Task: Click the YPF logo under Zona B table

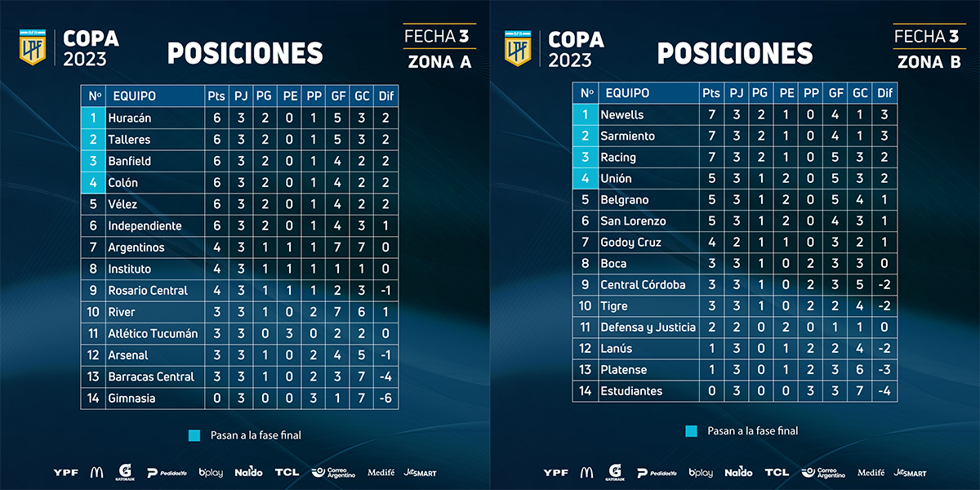Action: [x=556, y=472]
